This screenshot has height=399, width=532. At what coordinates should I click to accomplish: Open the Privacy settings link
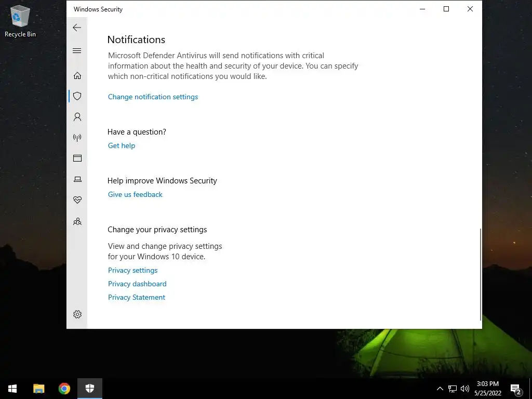(x=132, y=270)
